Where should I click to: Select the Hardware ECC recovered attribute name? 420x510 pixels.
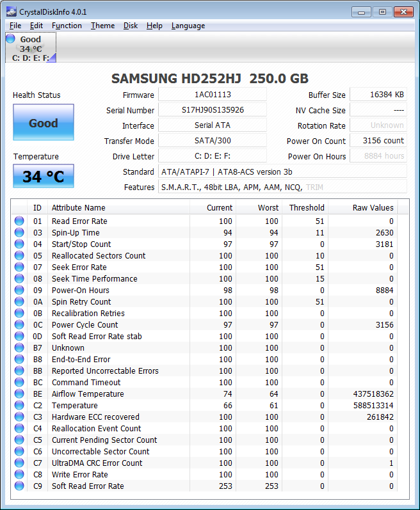(95, 417)
